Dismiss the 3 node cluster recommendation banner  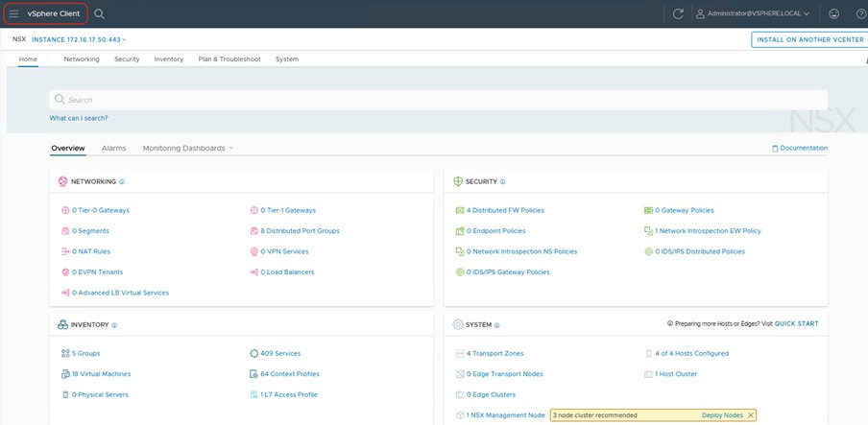coord(751,414)
